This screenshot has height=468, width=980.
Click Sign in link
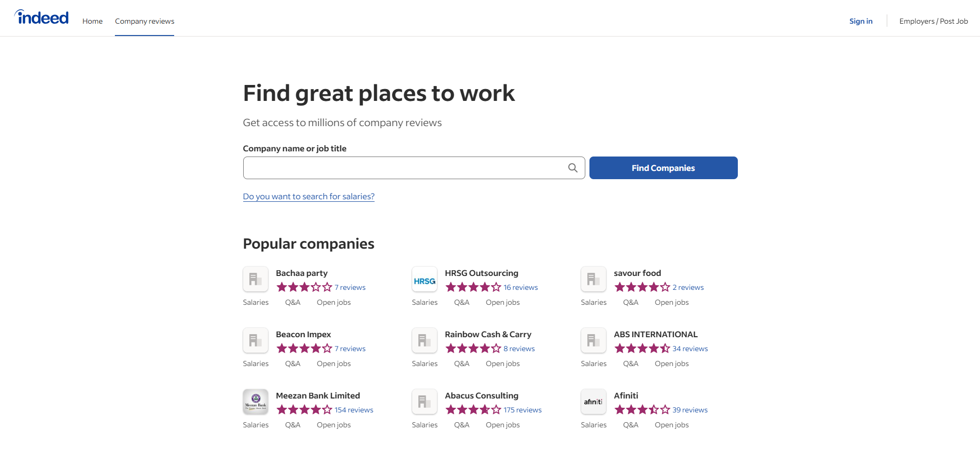(x=861, y=21)
